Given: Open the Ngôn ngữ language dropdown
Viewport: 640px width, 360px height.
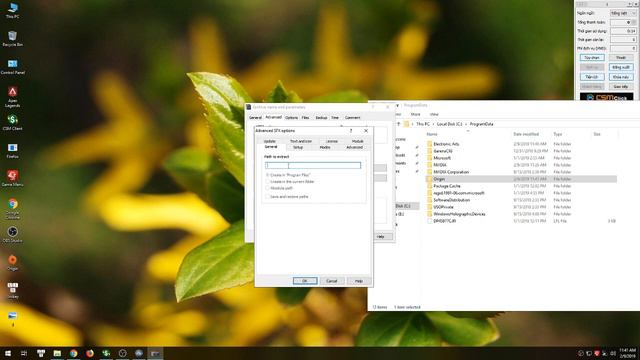Looking at the screenshot, I should click(x=623, y=13).
